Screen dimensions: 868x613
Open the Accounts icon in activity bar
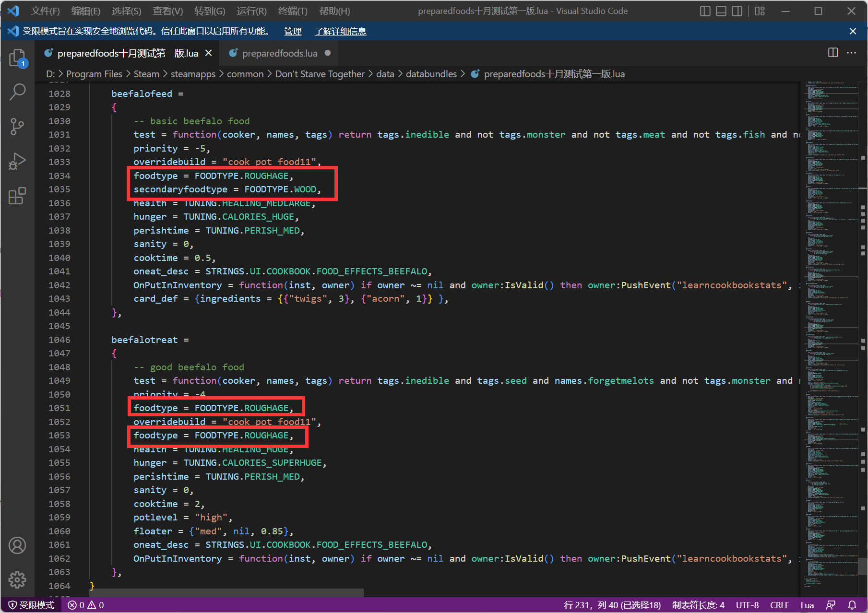pyautogui.click(x=17, y=545)
